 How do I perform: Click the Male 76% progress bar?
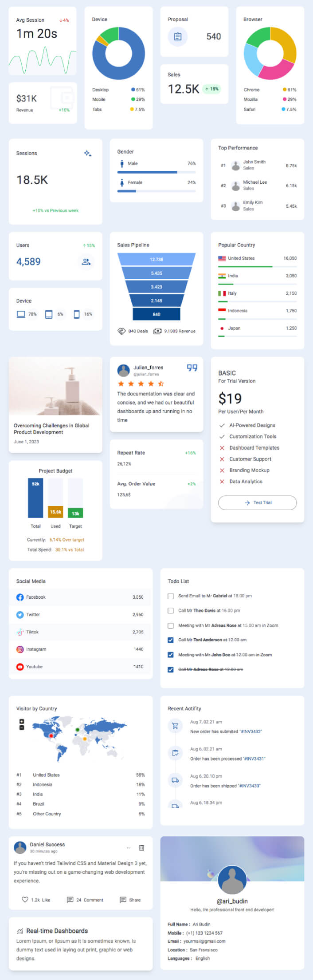(156, 172)
